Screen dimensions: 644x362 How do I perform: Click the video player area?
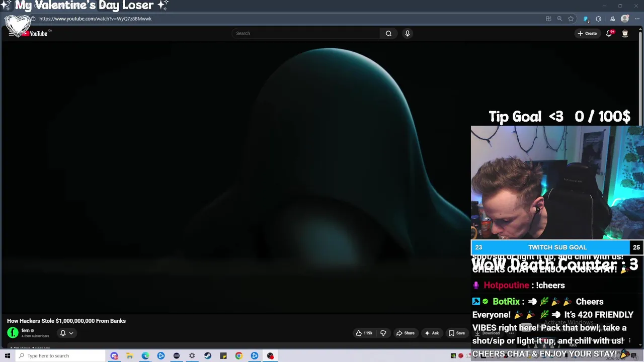click(235, 178)
